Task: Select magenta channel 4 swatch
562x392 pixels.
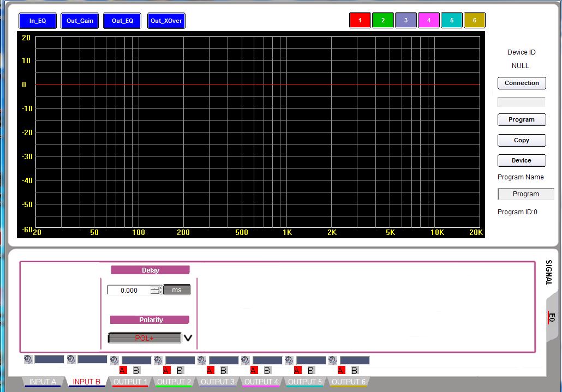Action: coord(429,20)
